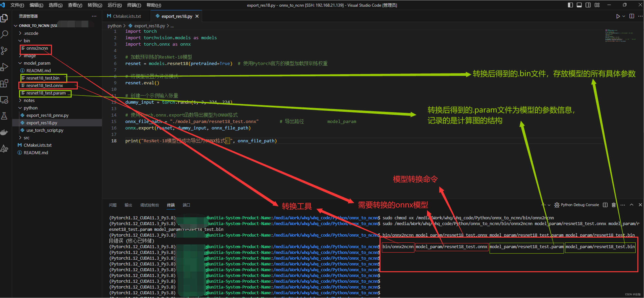Open the new terminal profile dropdown

[549, 205]
